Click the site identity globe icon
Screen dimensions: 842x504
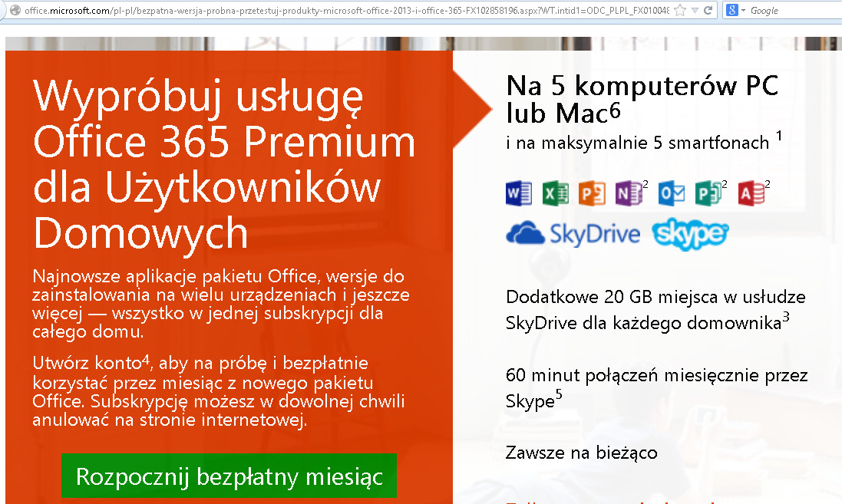[x=13, y=11]
